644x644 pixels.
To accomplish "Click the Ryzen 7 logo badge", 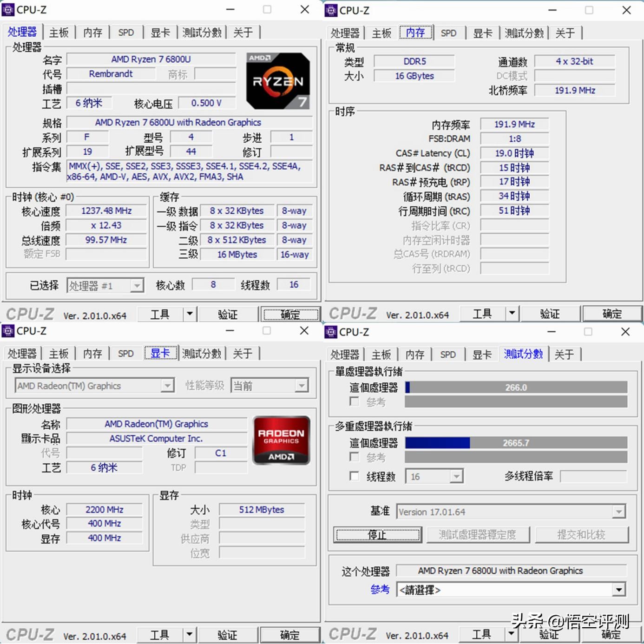I will 277,80.
